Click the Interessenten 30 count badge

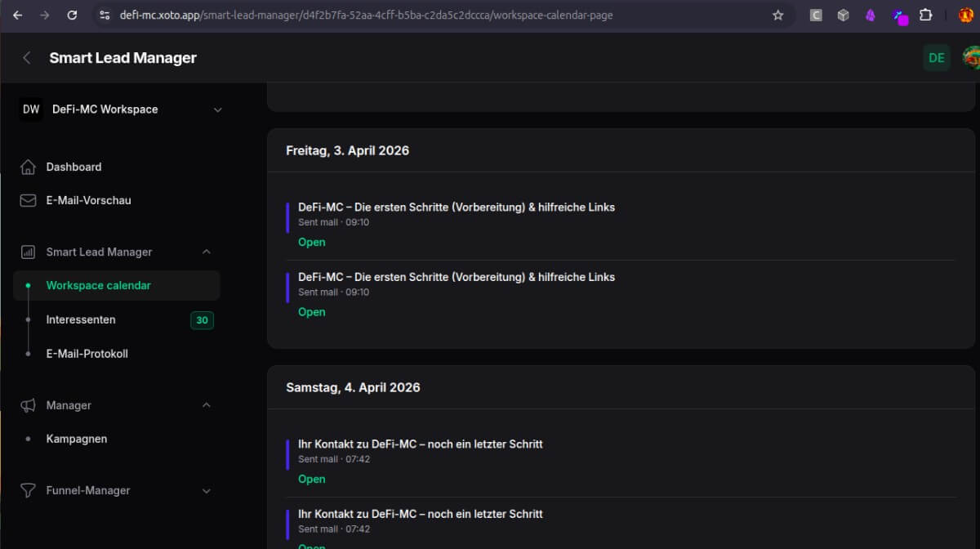click(202, 320)
